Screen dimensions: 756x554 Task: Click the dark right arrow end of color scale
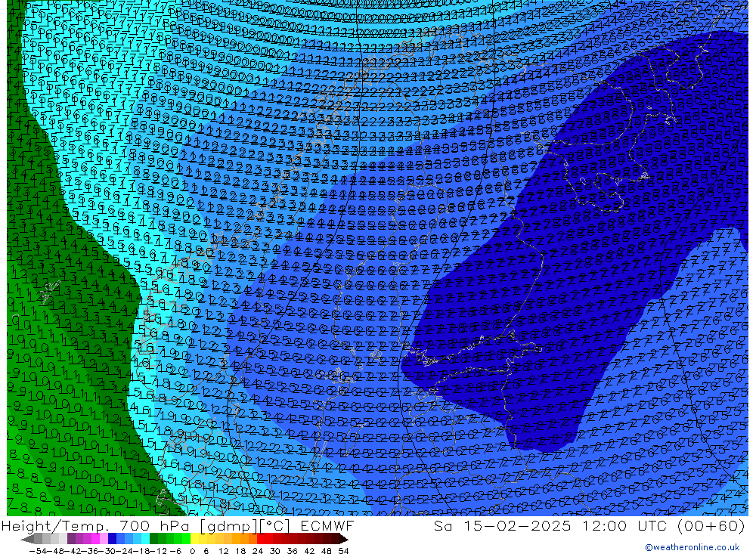click(342, 539)
